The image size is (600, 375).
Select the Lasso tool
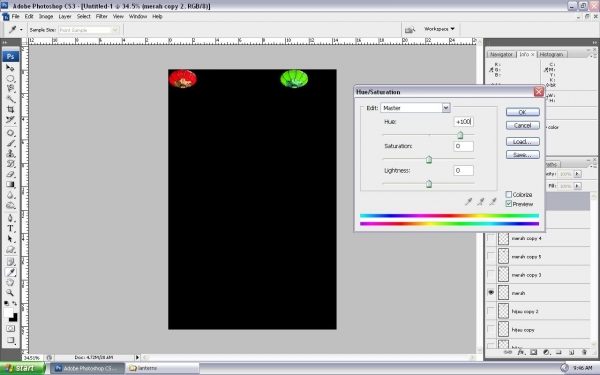pyautogui.click(x=10, y=88)
